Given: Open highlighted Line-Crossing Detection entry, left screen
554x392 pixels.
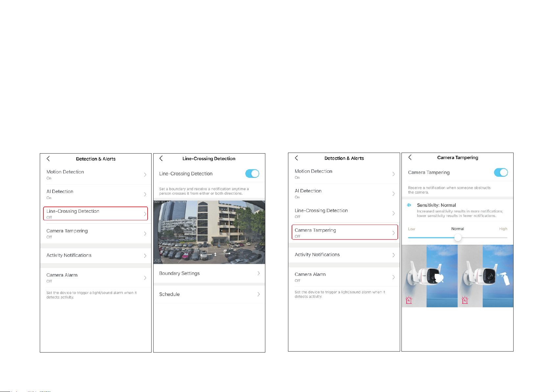Looking at the screenshot, I should [96, 214].
